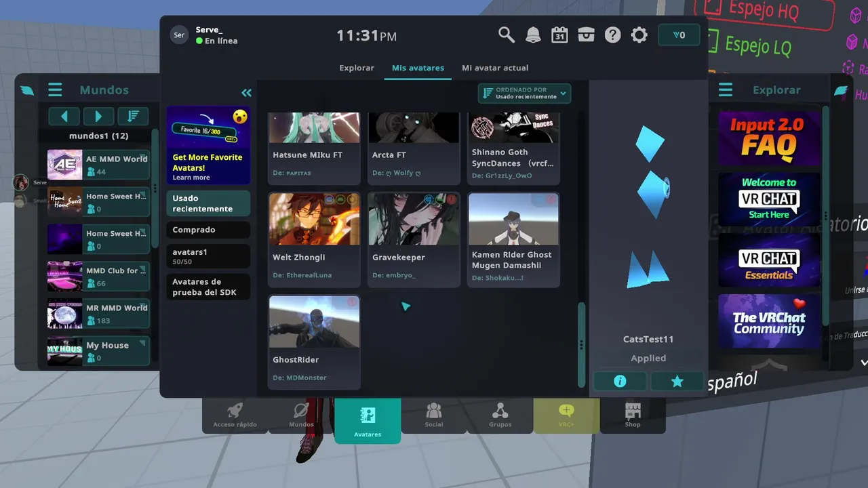Open Acceso rápido rocket tab
Viewport: 868px width, 488px height.
click(x=235, y=415)
